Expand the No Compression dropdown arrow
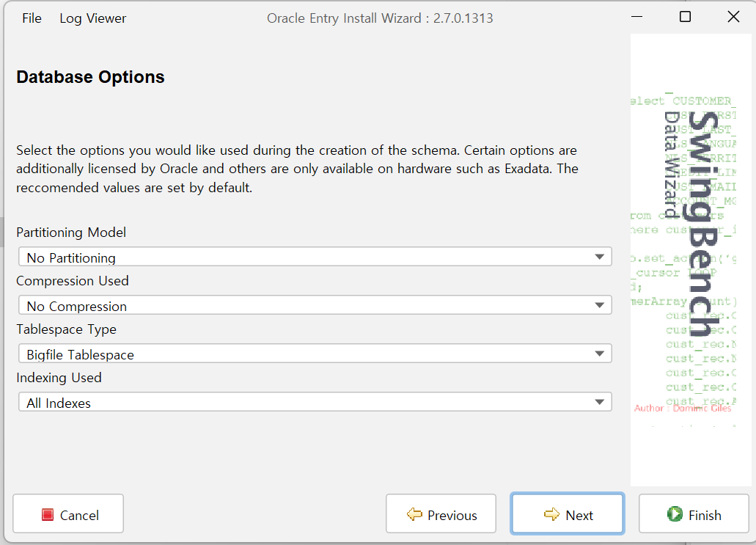 599,305
